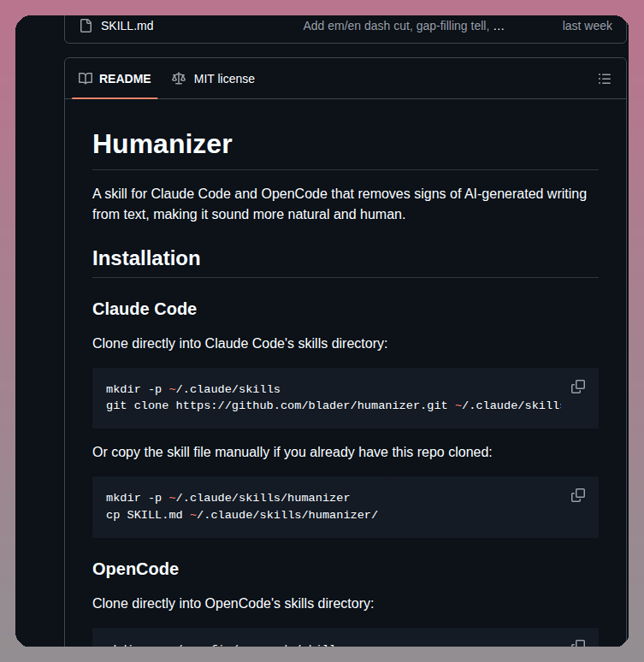The image size is (644, 662).
Task: Click the file icon beside SKILL.md
Action: click(x=86, y=26)
